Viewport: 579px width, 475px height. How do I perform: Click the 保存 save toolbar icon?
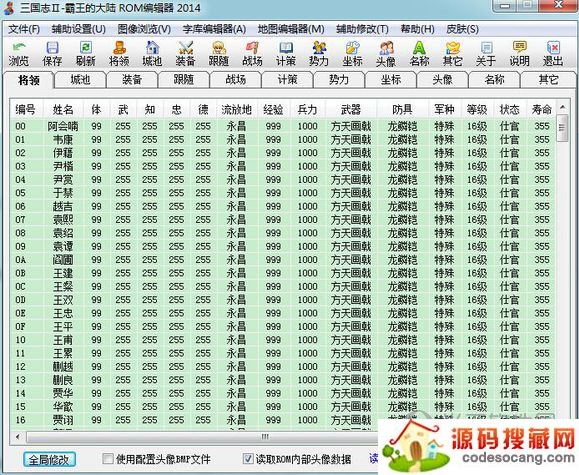click(x=52, y=54)
